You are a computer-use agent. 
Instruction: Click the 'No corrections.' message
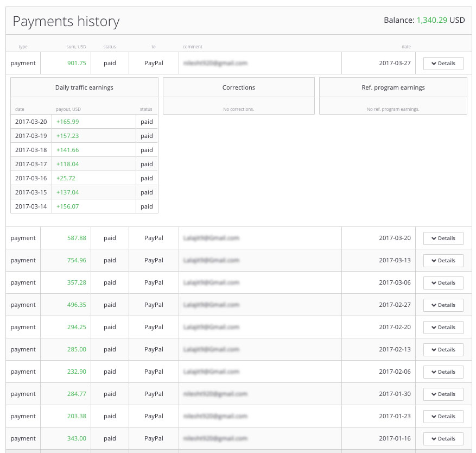coord(239,109)
